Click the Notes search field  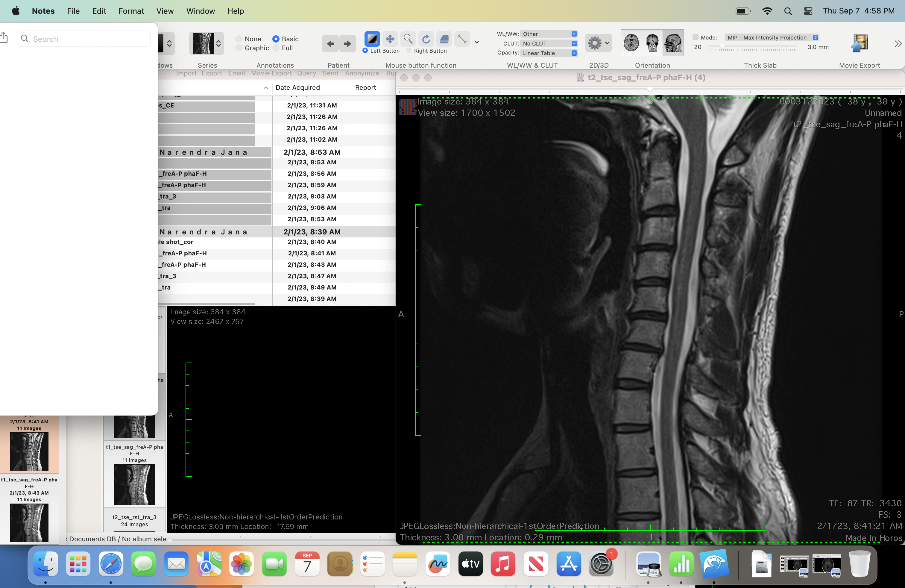click(x=84, y=39)
